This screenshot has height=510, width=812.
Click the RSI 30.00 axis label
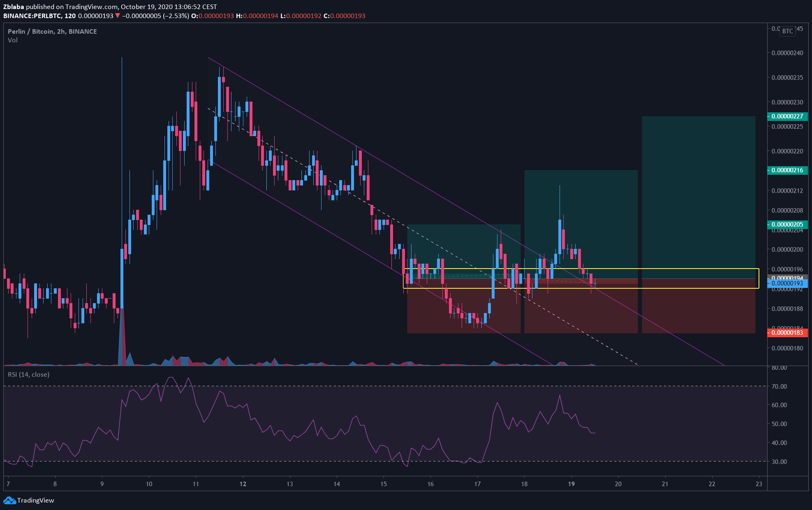779,462
